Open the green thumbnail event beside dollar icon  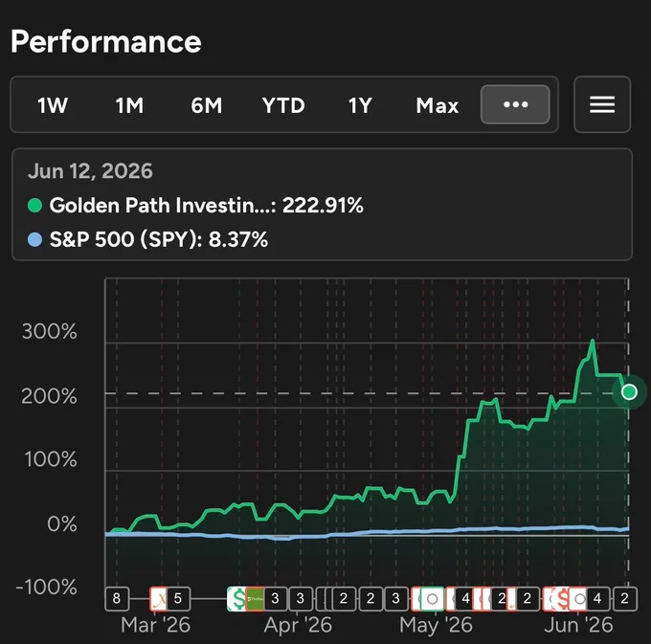pos(255,599)
